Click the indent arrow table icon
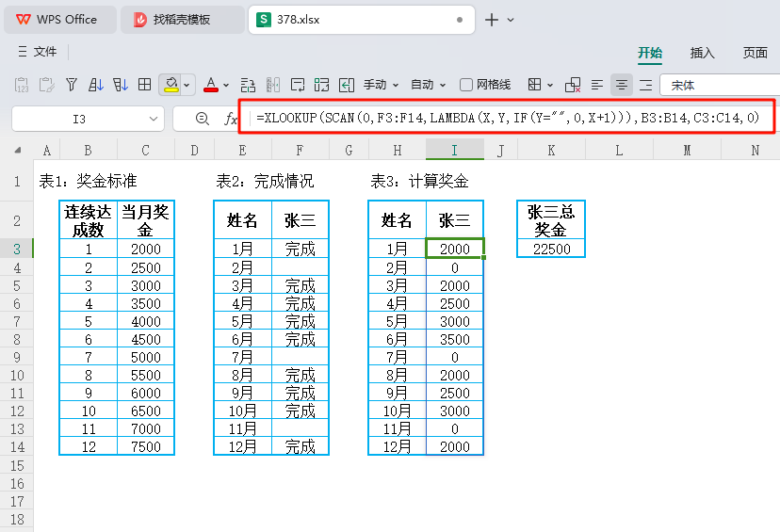The width and height of the screenshot is (780, 532). (347, 85)
